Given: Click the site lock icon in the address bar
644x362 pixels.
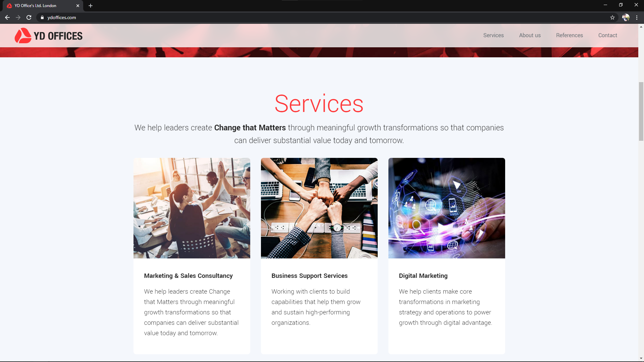Looking at the screenshot, I should tap(42, 17).
